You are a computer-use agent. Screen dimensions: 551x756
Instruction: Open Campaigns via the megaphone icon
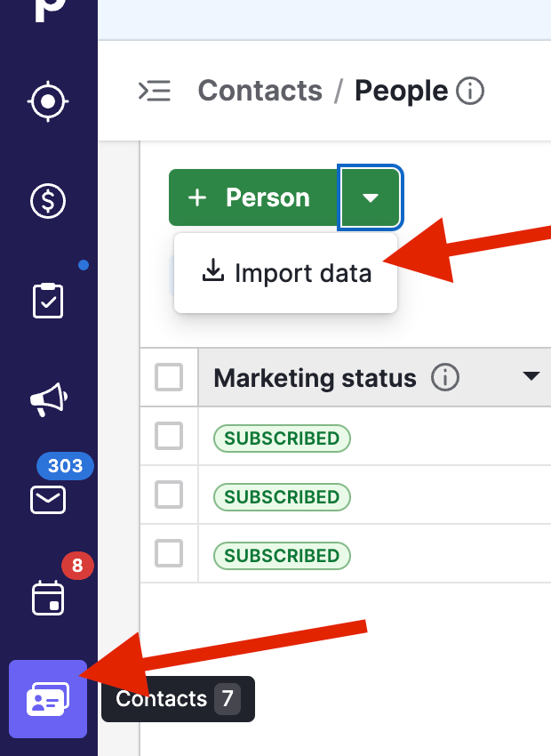coord(49,399)
